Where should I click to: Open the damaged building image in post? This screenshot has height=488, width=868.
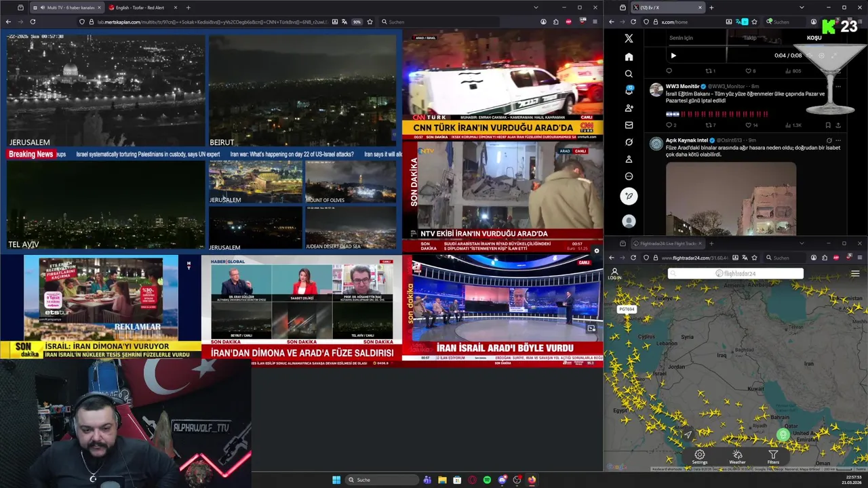pos(731,199)
